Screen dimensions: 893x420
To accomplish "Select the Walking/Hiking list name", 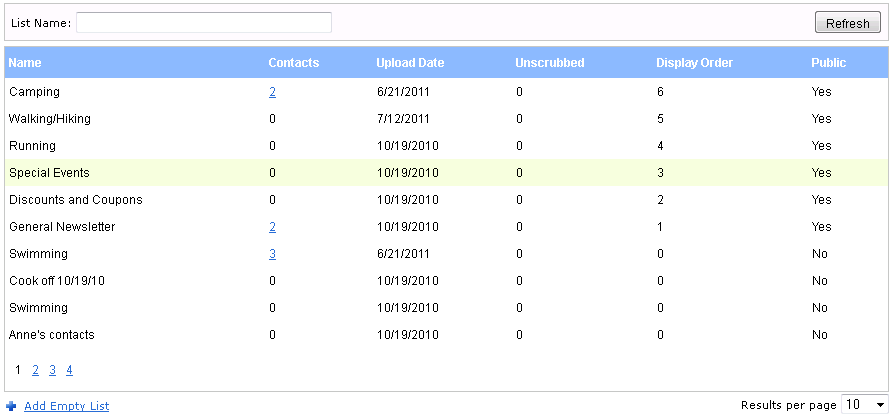I will tap(50, 119).
